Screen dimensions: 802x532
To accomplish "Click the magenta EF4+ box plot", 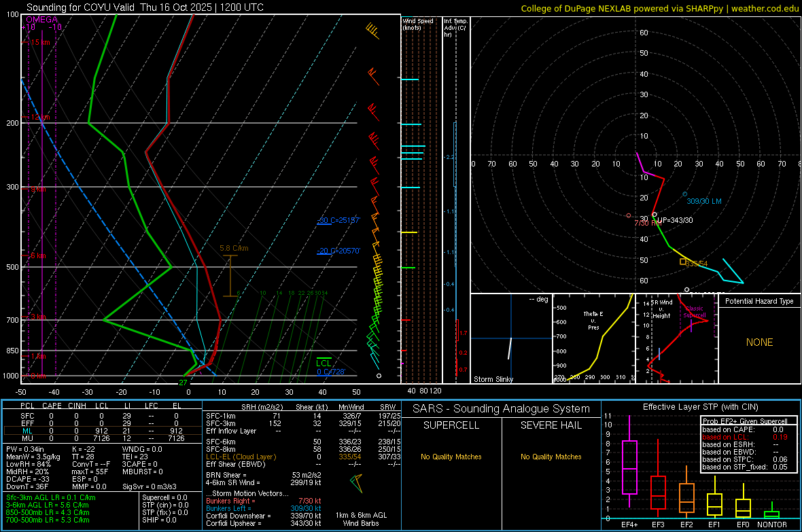I will [x=629, y=461].
